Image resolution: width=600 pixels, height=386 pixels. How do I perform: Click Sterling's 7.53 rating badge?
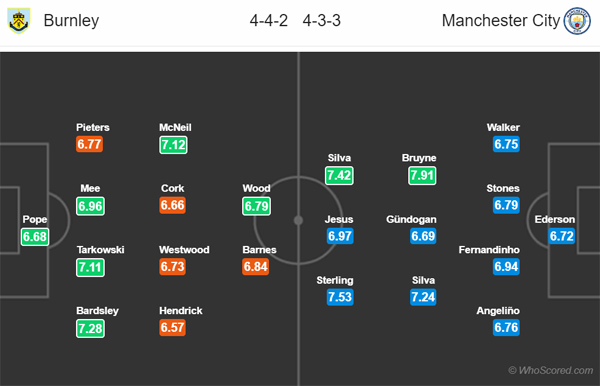pyautogui.click(x=340, y=297)
